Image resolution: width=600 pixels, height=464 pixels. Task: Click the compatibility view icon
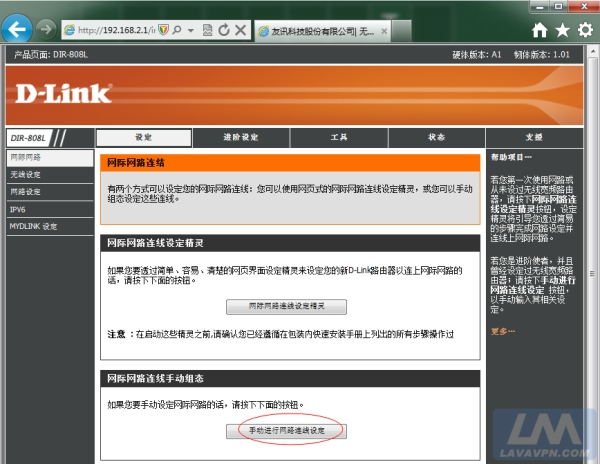[x=207, y=30]
